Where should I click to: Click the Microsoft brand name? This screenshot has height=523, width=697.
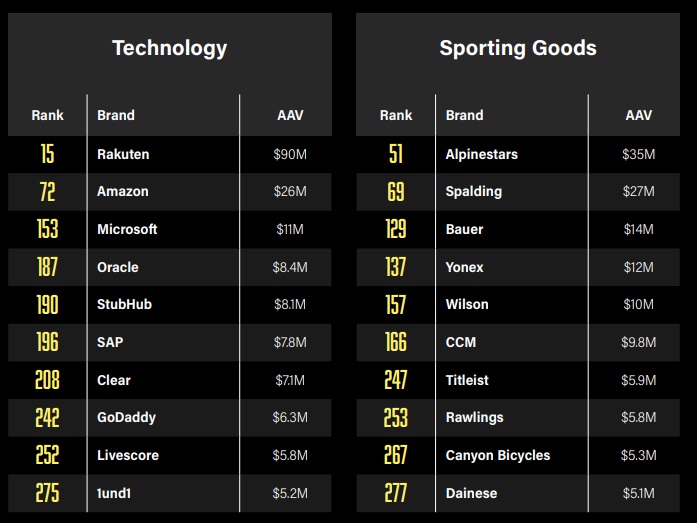pyautogui.click(x=127, y=229)
